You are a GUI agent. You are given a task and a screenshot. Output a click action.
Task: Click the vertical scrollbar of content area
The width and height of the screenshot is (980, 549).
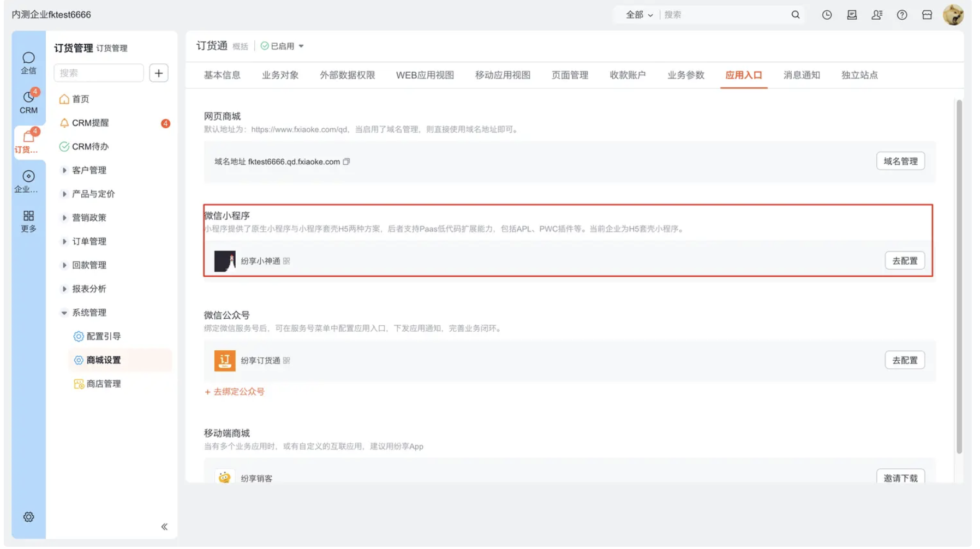959,277
